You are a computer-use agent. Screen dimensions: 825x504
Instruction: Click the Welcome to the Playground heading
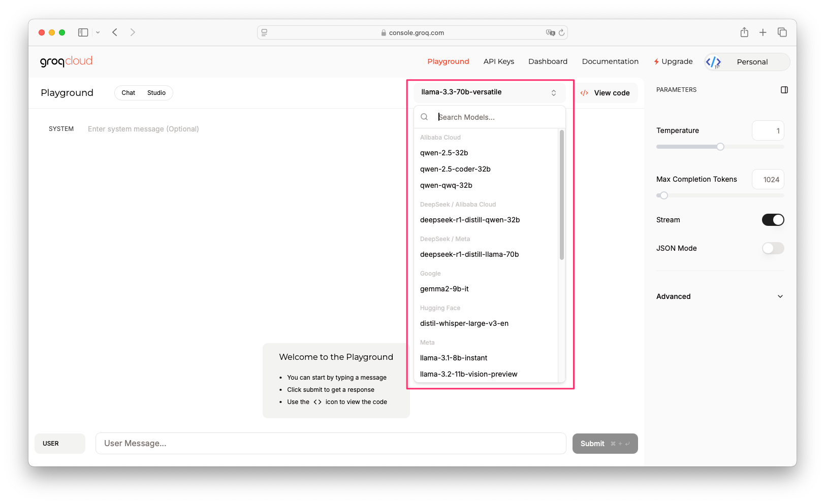(336, 357)
